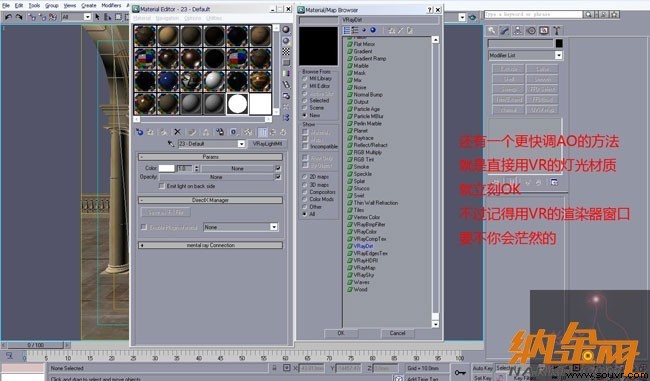
Task: Select VRayDirt in the map list
Action: (364, 246)
